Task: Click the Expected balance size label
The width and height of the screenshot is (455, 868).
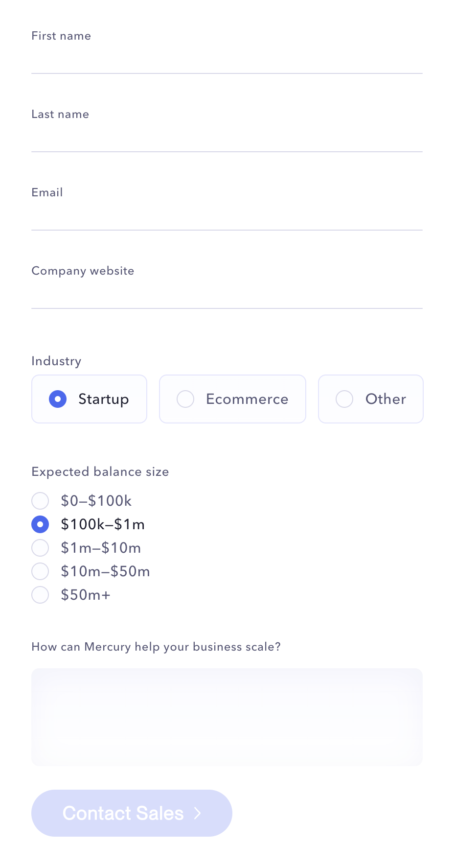Action: pyautogui.click(x=100, y=471)
